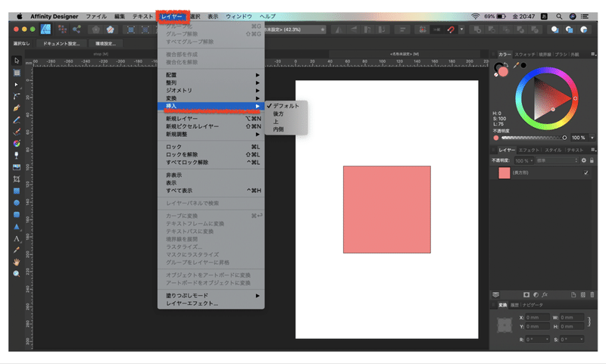The image size is (606, 364).
Task: Open the color opacity percentage dropdown
Action: (592, 138)
